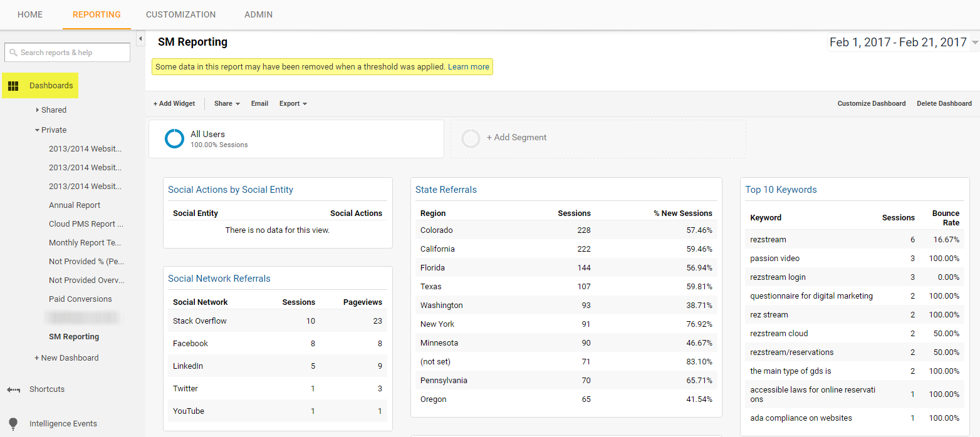Click the magnifier icon in search box
The height and width of the screenshot is (437, 980).
pyautogui.click(x=14, y=52)
